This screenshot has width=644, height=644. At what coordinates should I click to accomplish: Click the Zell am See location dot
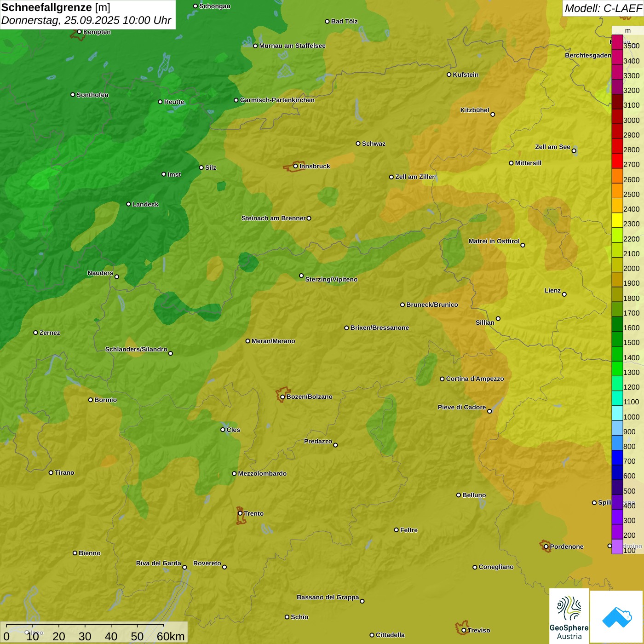tap(574, 151)
